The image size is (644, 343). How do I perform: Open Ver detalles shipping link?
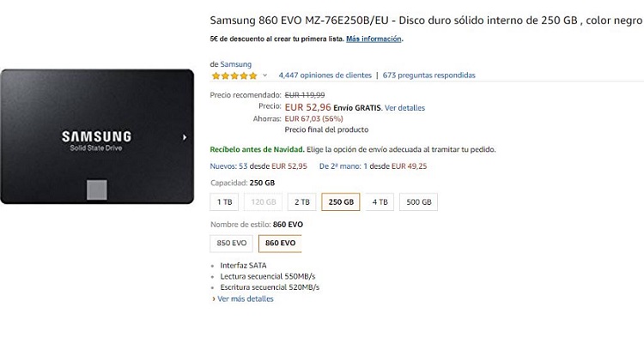pos(404,108)
